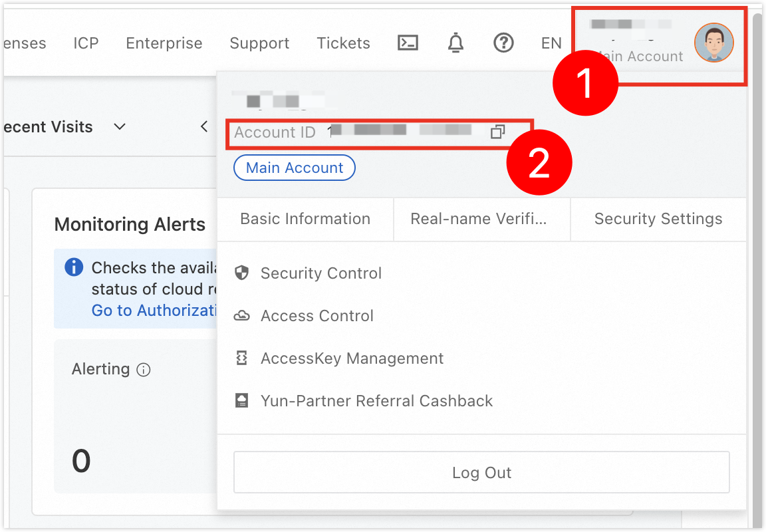
Task: Open Yun-Partner Referral Cashback entry
Action: tap(376, 400)
